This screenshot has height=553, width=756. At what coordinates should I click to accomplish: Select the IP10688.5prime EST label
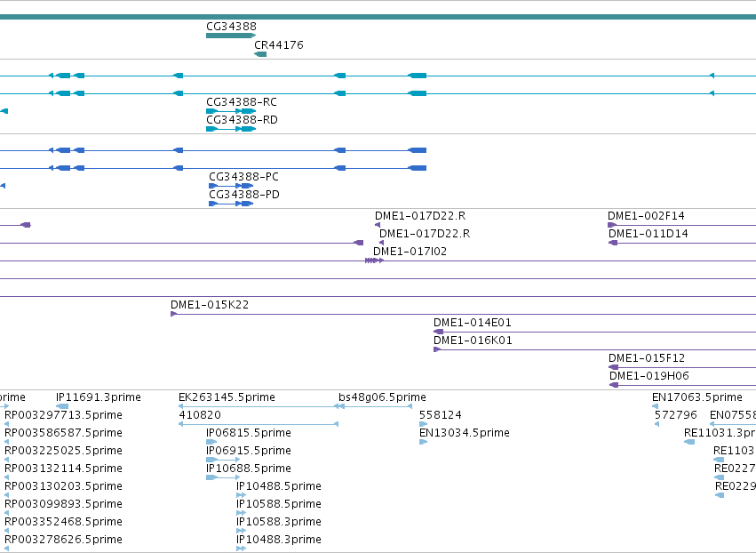249,469
